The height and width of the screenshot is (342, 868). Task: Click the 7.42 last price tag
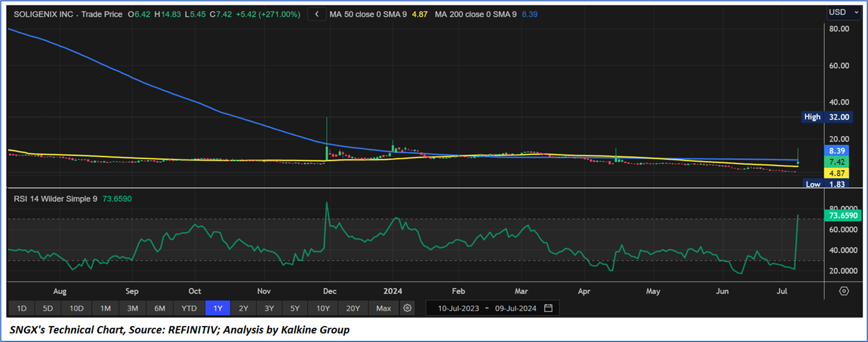point(838,162)
